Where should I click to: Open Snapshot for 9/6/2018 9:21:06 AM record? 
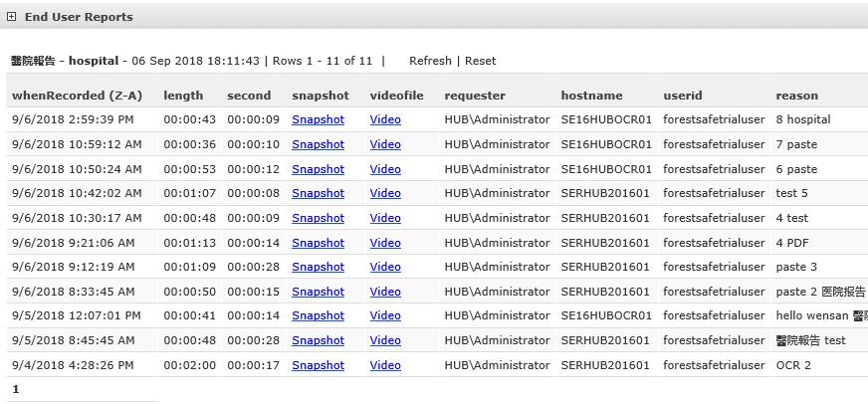pos(318,243)
